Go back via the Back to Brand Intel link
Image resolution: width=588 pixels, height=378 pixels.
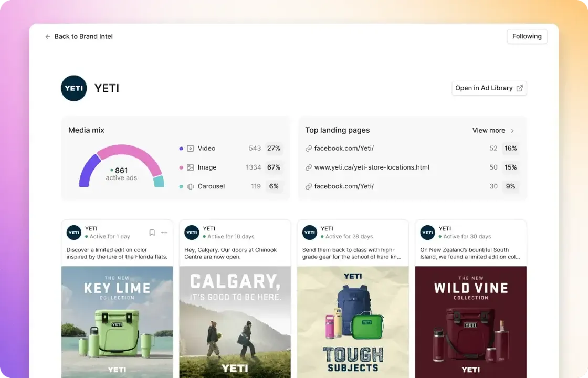tap(79, 36)
